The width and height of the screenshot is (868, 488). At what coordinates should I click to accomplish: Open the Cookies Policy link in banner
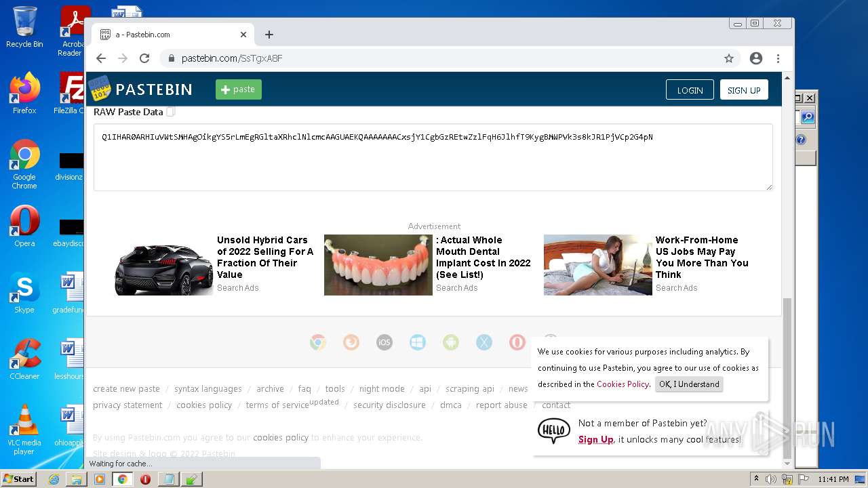point(623,384)
